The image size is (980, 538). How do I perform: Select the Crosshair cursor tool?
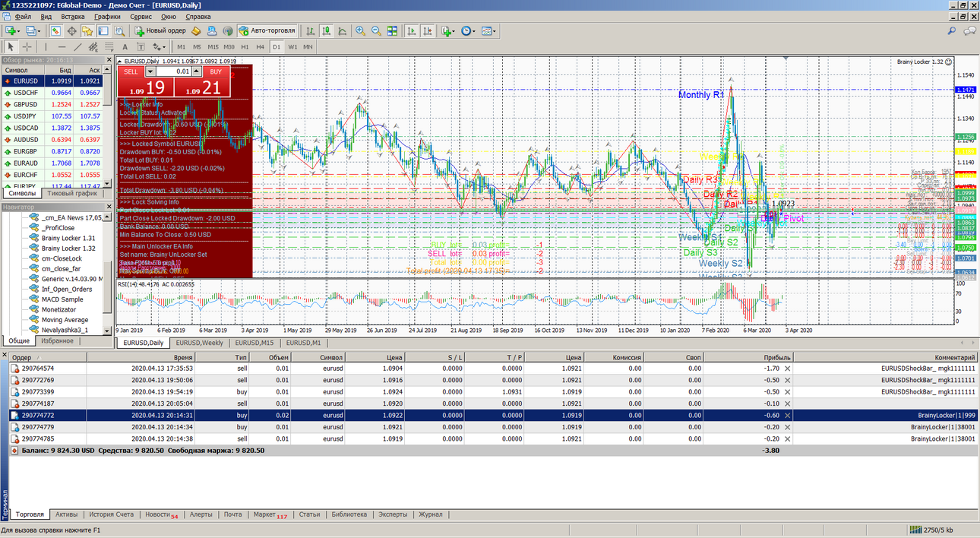27,46
